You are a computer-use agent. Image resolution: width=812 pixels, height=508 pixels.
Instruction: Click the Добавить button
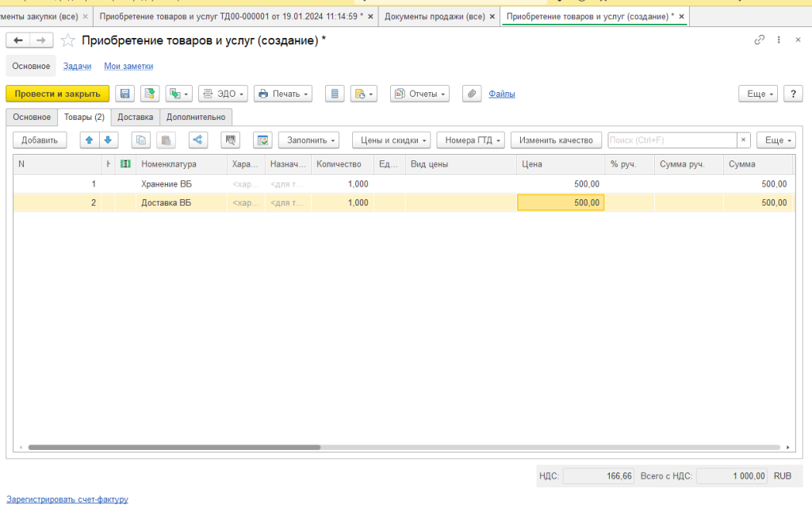[40, 140]
